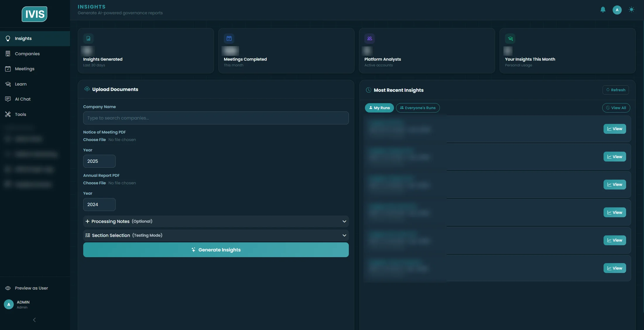Open the notifications bell
Viewport: 644px width, 330px height.
tap(603, 10)
